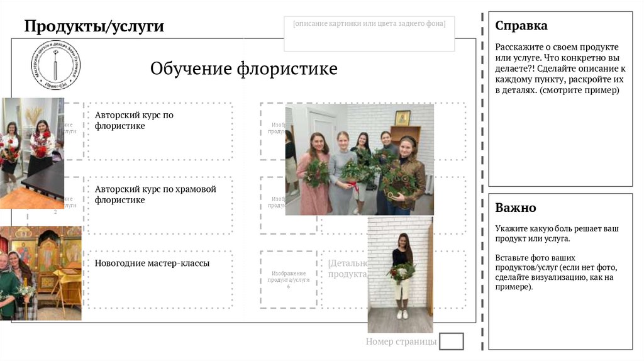Click photo of two women with red bouquets
The image size is (644, 361).
click(32, 153)
